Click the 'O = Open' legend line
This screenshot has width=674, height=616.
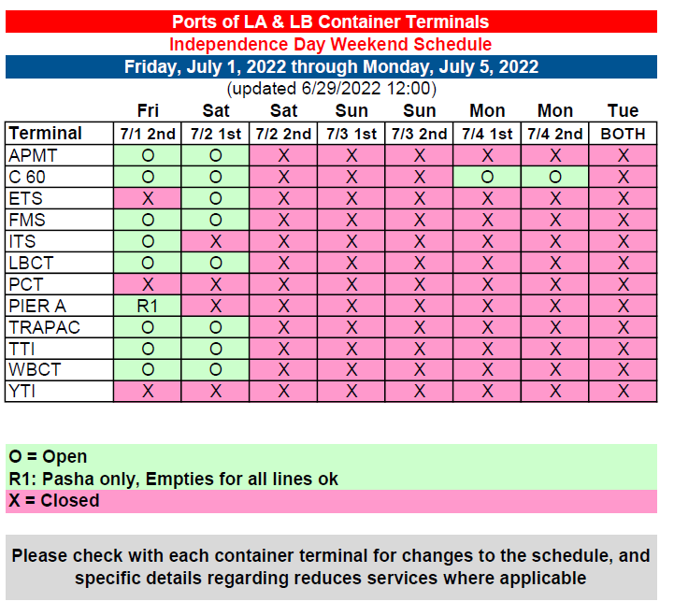(x=48, y=456)
